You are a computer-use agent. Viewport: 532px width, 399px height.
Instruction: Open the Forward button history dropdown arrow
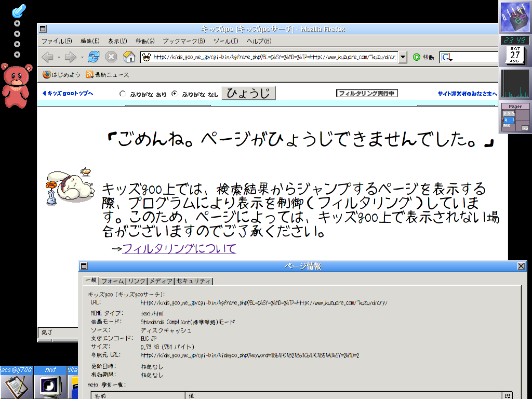point(82,57)
